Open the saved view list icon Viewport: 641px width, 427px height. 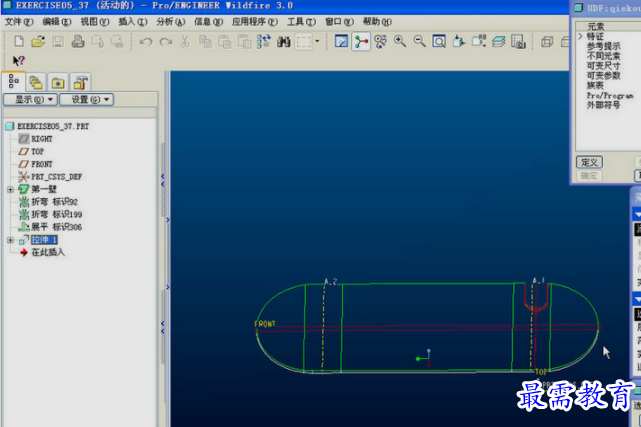[479, 41]
